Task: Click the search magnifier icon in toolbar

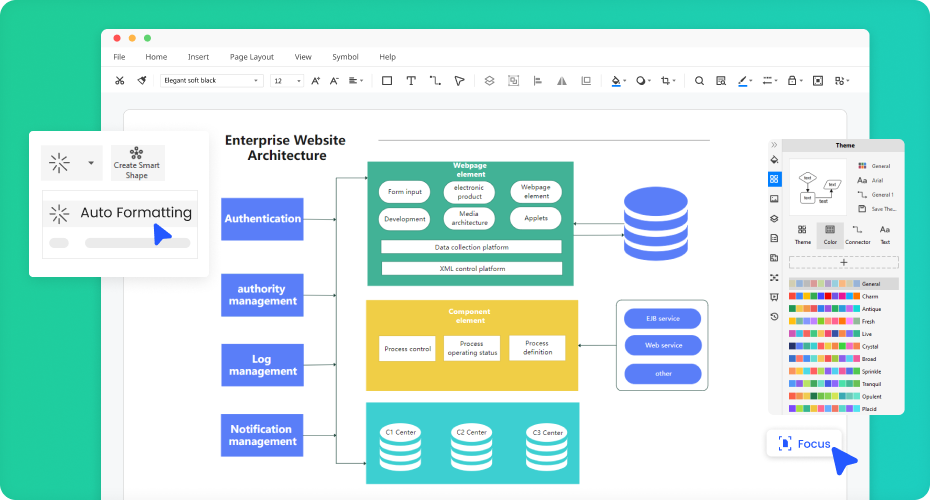Action: click(699, 81)
